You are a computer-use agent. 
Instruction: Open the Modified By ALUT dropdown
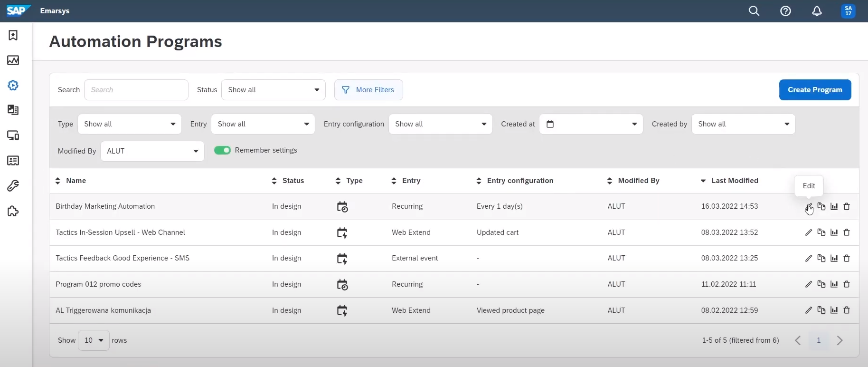[152, 151]
